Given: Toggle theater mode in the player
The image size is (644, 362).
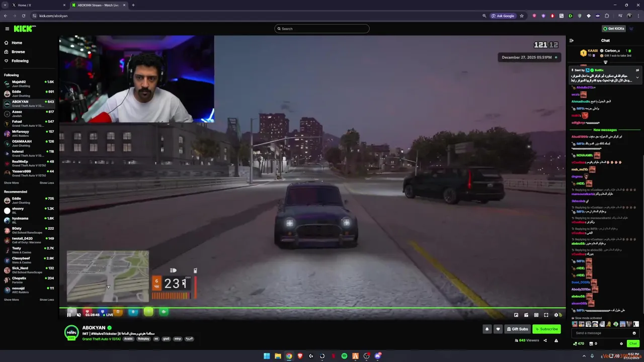Looking at the screenshot, I should point(536,315).
